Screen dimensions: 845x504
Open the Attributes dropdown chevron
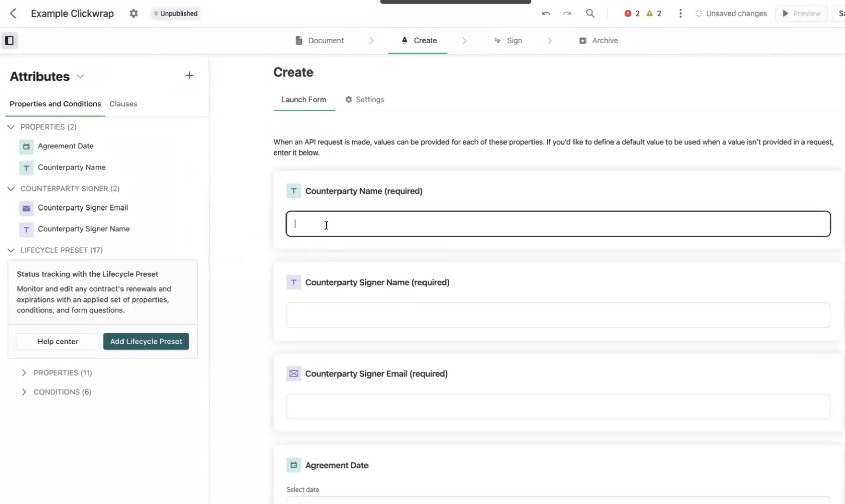[x=80, y=76]
